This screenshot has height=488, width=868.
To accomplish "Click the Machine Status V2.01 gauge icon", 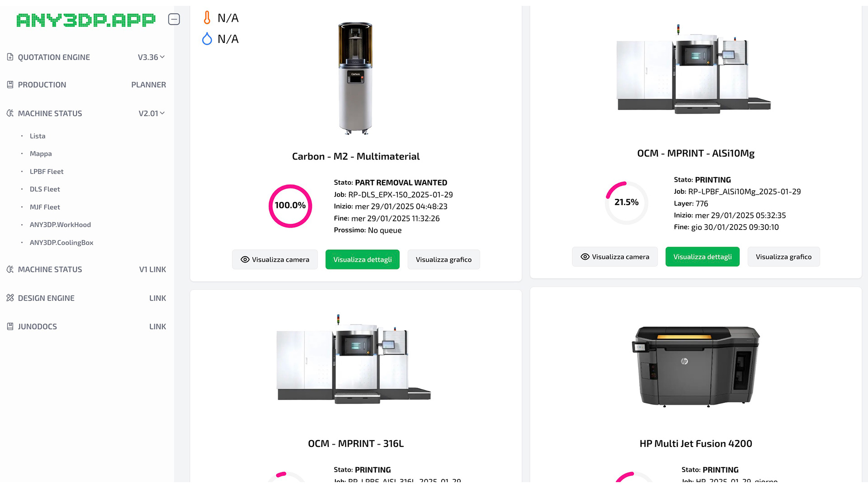I will point(10,113).
